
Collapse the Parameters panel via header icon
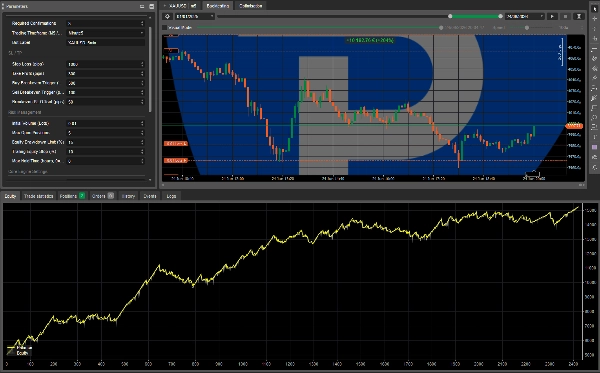click(142, 7)
